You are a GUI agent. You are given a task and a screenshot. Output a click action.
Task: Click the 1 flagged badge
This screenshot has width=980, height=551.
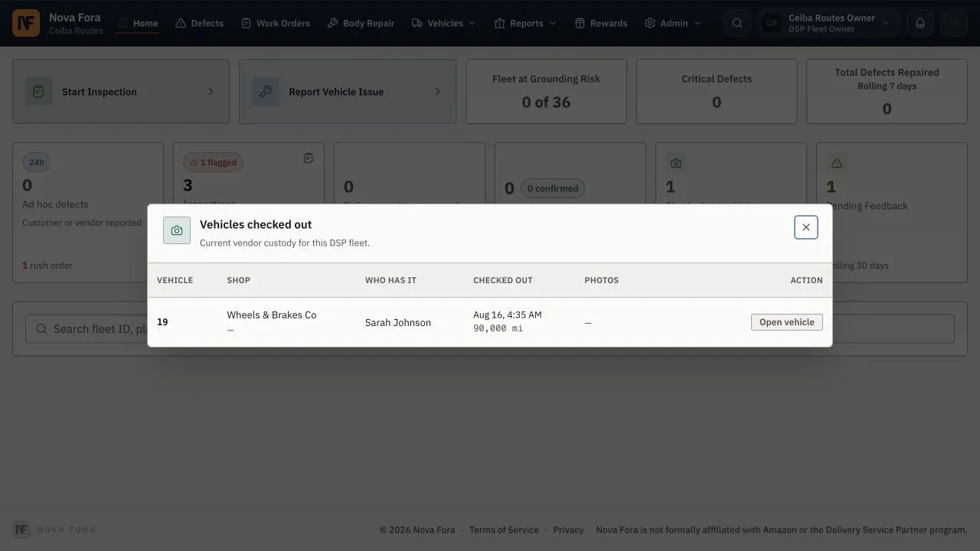point(213,162)
